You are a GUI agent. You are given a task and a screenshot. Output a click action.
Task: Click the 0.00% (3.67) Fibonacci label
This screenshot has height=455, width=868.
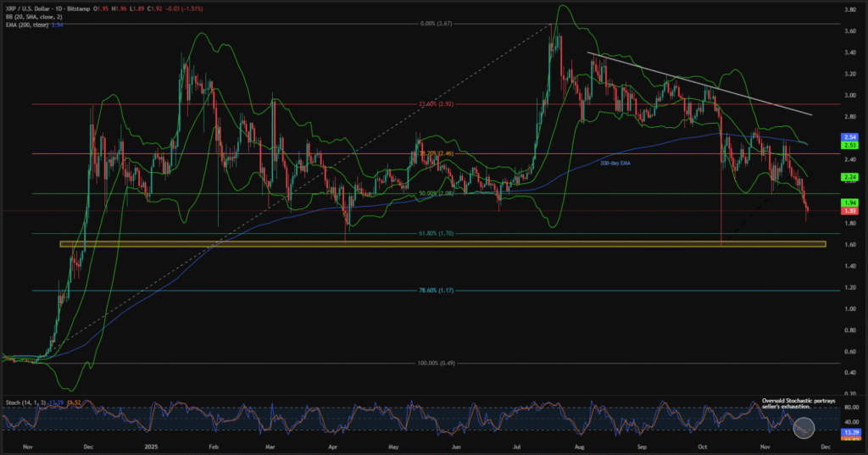pyautogui.click(x=437, y=24)
